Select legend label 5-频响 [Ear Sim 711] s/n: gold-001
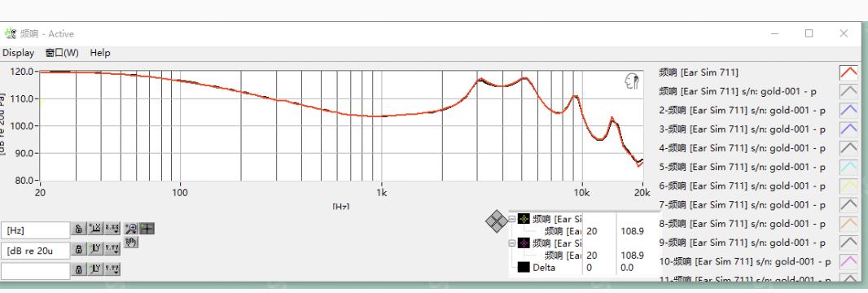868x293 pixels. [742, 167]
